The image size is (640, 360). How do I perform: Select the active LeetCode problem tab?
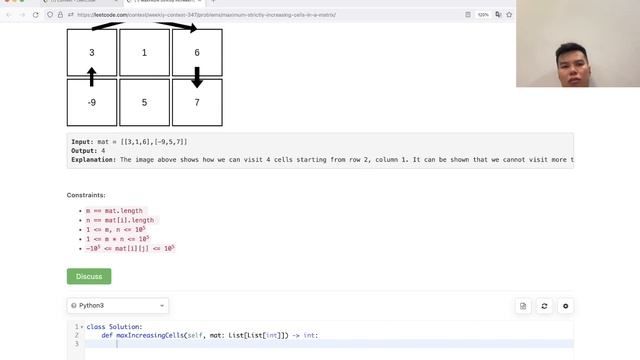164,2
